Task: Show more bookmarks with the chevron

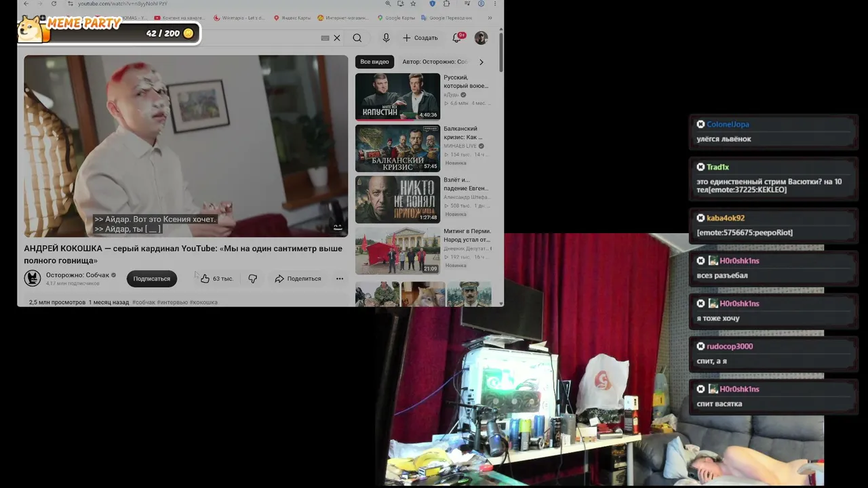Action: point(490,18)
